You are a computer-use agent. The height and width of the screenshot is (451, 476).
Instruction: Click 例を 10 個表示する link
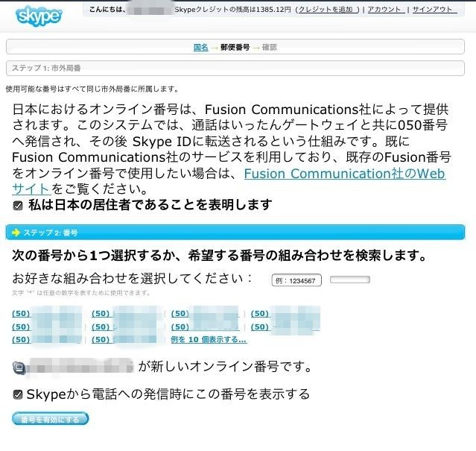(x=209, y=339)
